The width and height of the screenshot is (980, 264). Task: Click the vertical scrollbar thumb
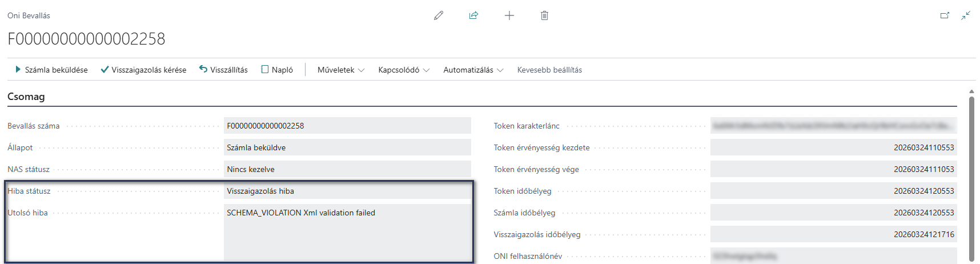pyautogui.click(x=972, y=179)
